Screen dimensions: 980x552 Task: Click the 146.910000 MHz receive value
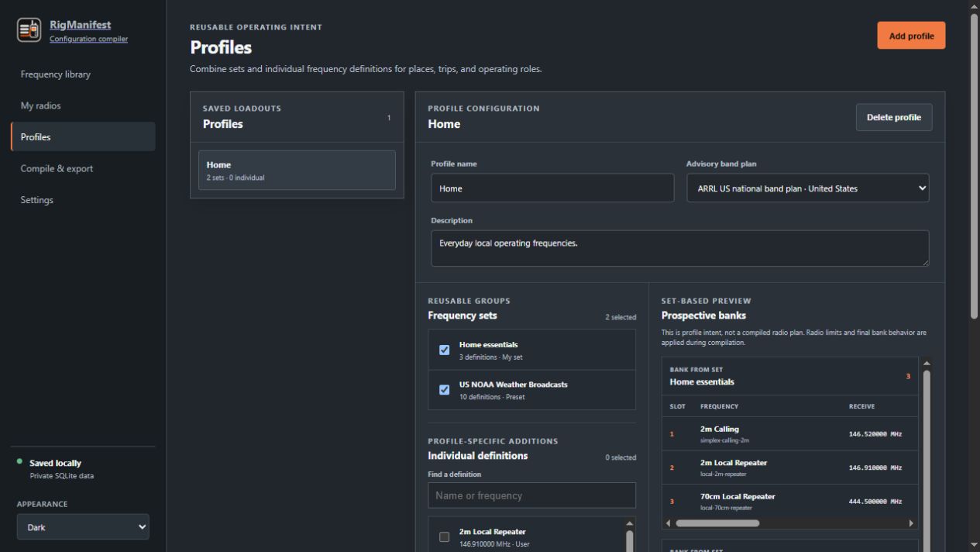[875, 467]
